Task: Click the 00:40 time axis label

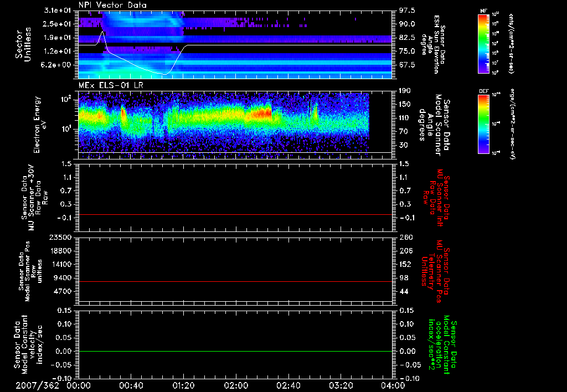Action: coord(131,385)
